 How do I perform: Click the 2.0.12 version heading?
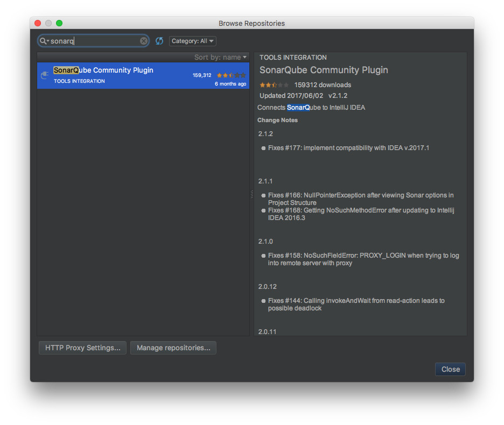pos(268,287)
